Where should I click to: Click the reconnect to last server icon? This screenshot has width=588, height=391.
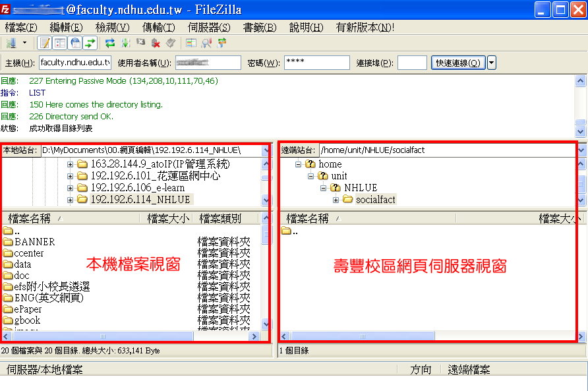point(171,43)
